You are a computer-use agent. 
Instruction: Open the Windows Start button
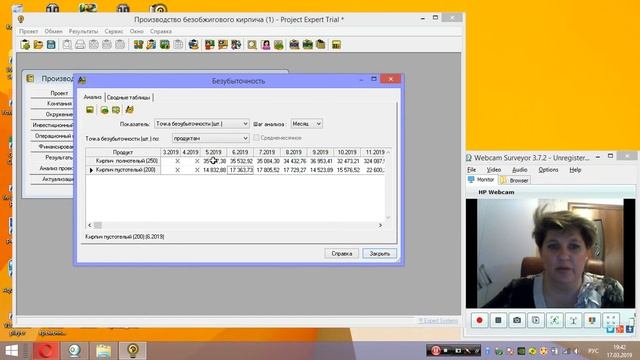pos(11,350)
